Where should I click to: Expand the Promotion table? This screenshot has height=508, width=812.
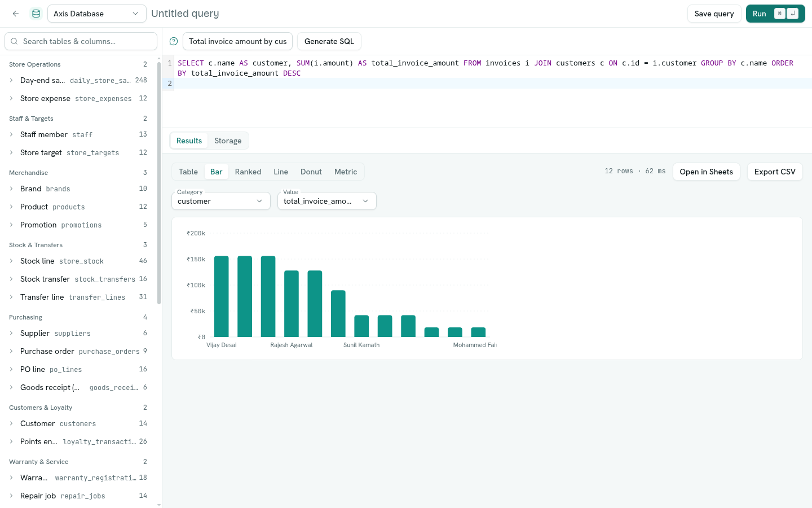click(x=78, y=225)
